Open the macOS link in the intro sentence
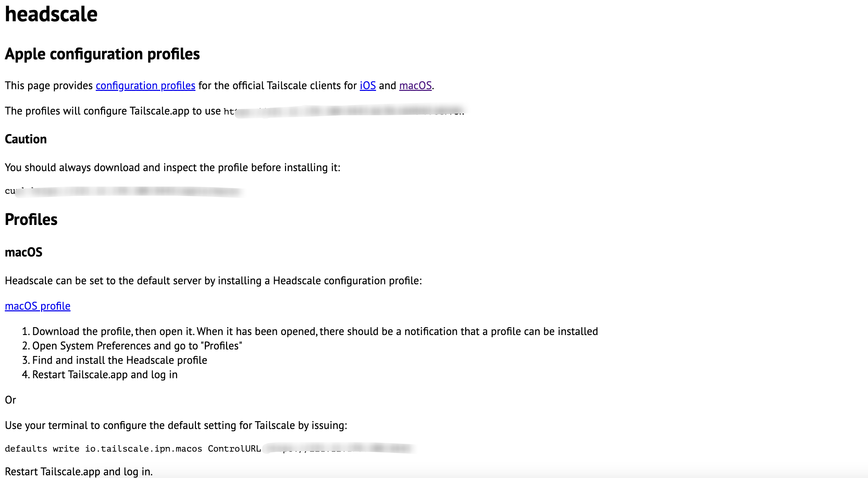The width and height of the screenshot is (868, 478). (415, 85)
